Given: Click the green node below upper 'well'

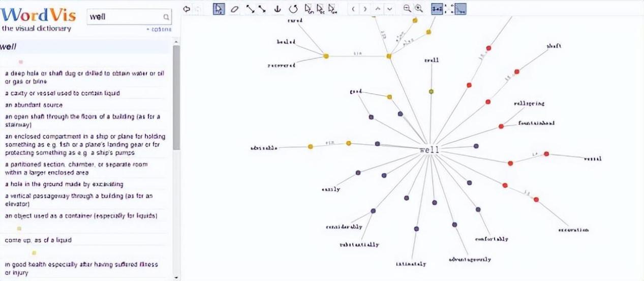Looking at the screenshot, I should [431, 92].
